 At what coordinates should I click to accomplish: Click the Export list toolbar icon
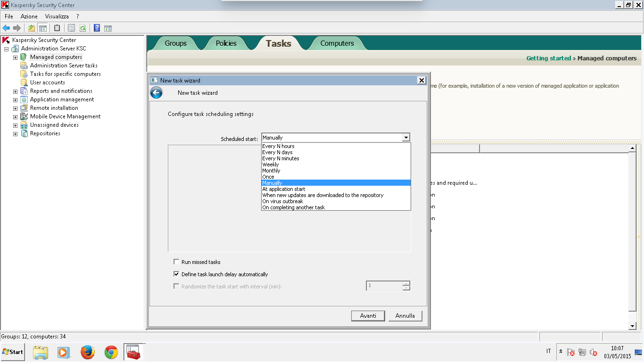point(72,28)
